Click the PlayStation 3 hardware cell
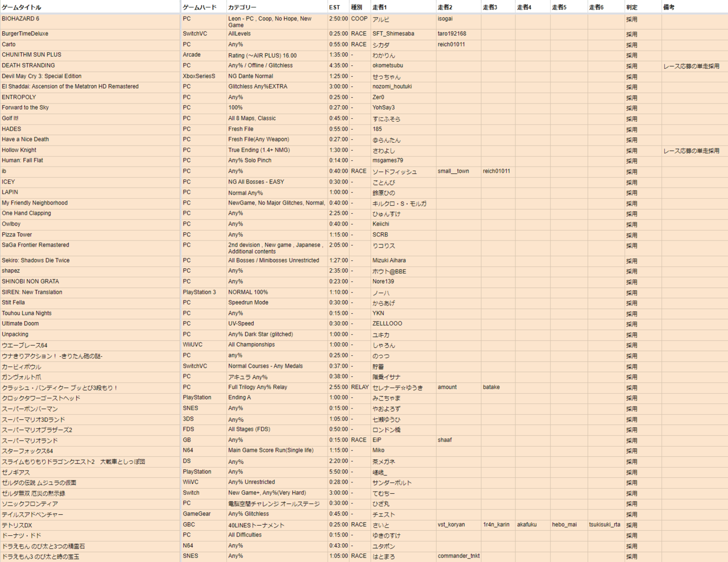 204,293
